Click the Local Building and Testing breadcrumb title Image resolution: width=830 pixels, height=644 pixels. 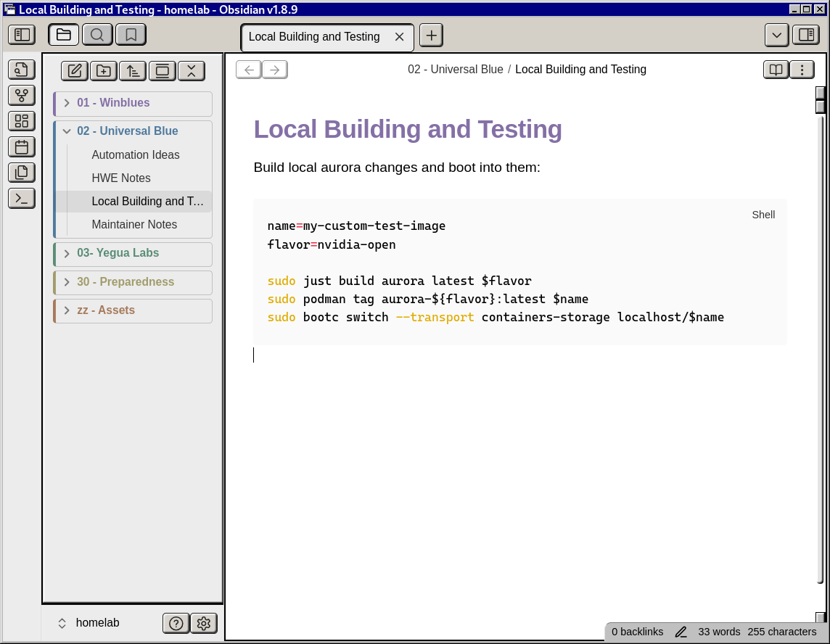point(580,70)
